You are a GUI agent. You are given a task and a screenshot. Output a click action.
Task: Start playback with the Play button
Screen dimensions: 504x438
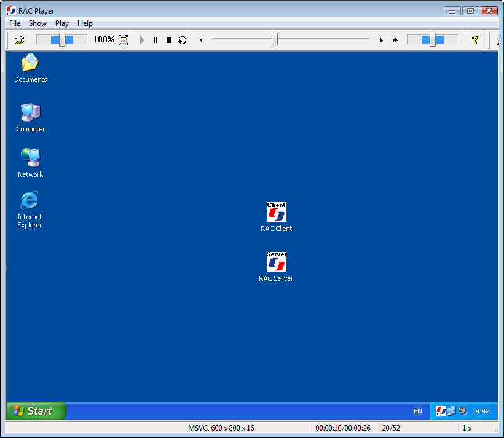(142, 40)
